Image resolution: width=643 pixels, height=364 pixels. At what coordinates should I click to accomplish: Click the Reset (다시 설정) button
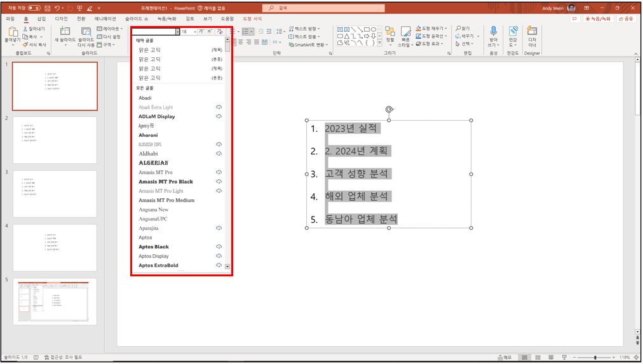click(108, 37)
